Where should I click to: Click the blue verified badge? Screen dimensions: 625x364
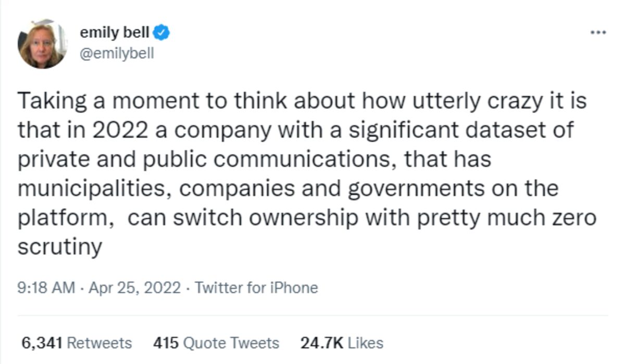pyautogui.click(x=162, y=33)
